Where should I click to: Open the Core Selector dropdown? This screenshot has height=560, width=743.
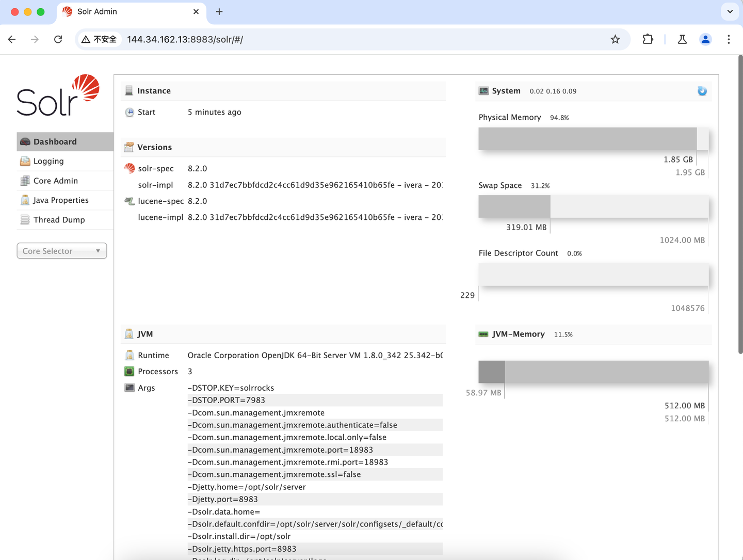point(61,251)
